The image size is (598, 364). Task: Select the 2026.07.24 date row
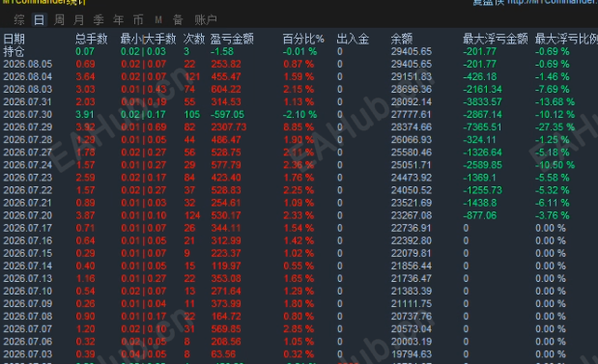tap(28, 165)
